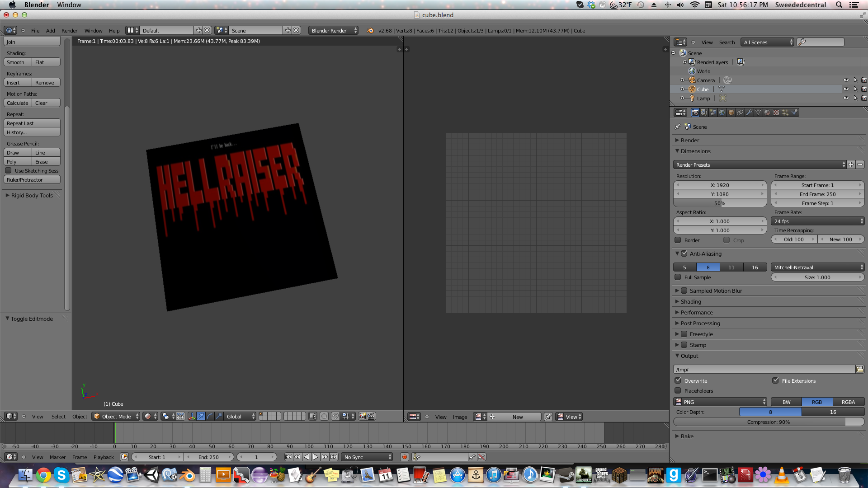
Task: Click New image button in image editor
Action: 518,417
